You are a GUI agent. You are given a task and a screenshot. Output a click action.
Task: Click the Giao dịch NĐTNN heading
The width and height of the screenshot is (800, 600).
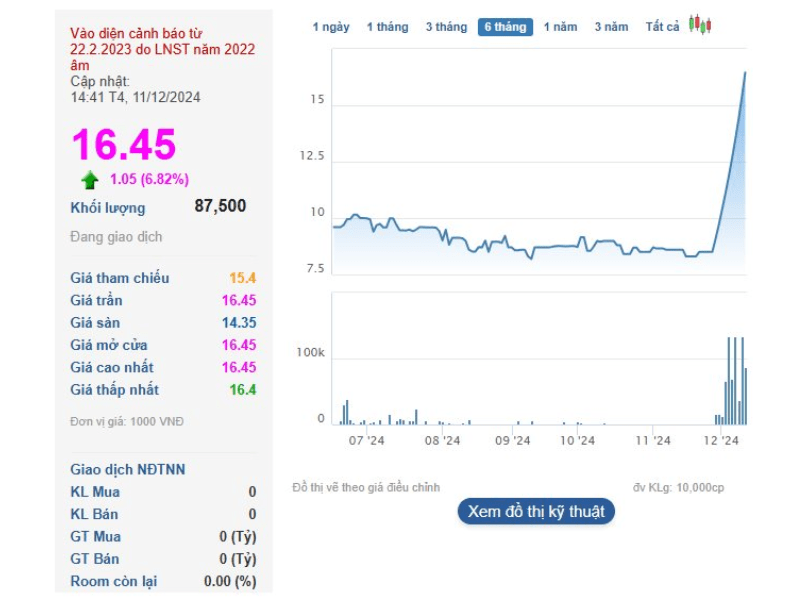(x=127, y=469)
